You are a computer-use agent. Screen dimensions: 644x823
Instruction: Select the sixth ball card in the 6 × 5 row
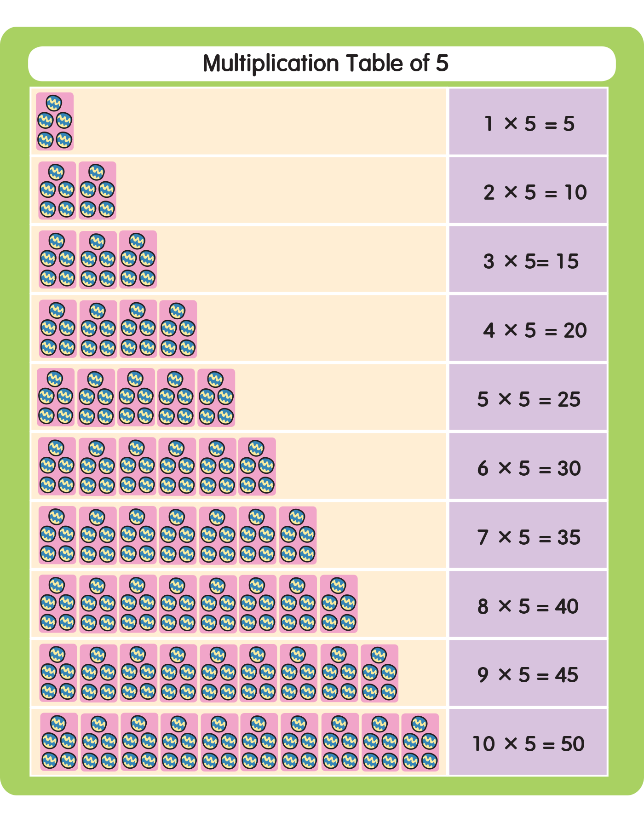(257, 466)
